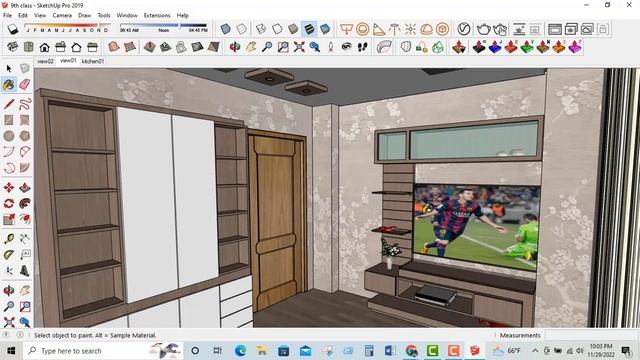Click the Zoom Extents toolbar icon
The image size is (640, 360).
299,47
